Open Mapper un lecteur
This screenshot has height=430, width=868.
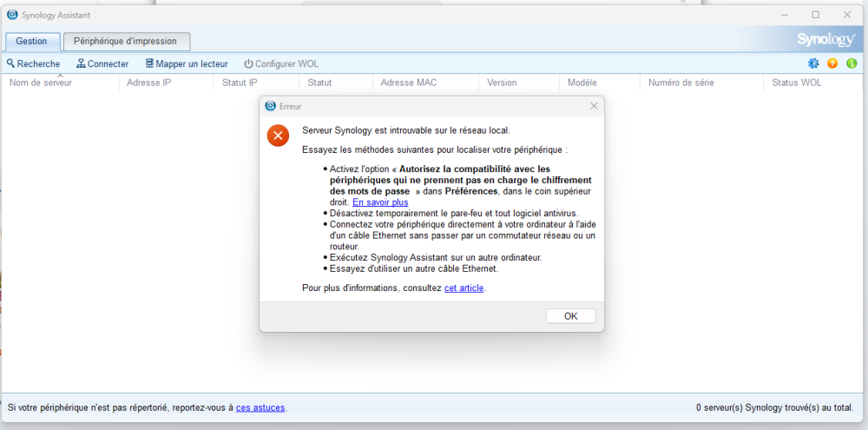click(187, 63)
